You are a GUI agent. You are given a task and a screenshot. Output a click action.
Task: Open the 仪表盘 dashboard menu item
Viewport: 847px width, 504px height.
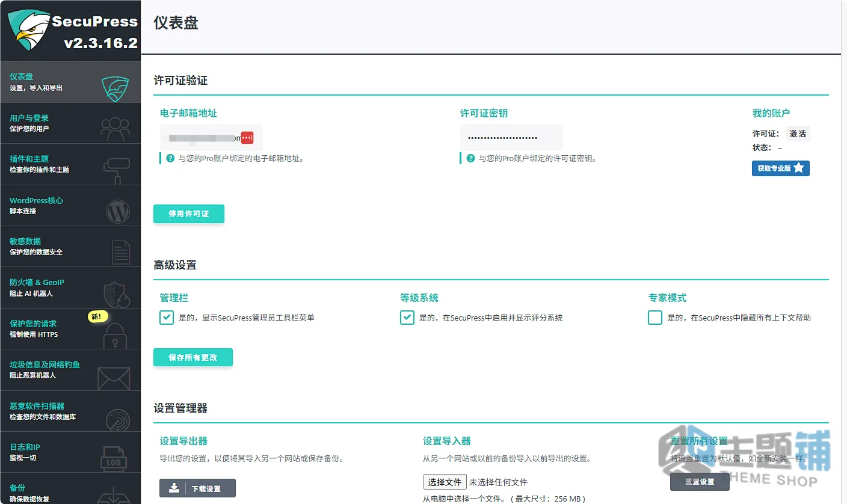point(70,82)
